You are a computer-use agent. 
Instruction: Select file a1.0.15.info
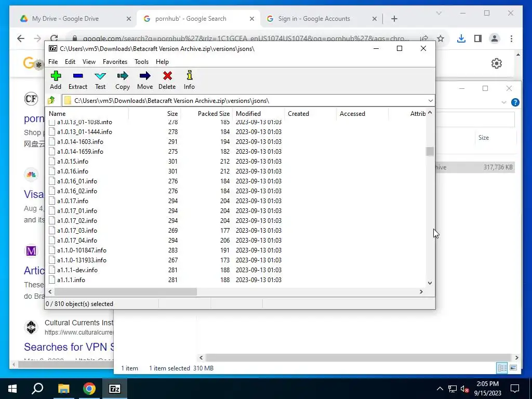[73, 162]
